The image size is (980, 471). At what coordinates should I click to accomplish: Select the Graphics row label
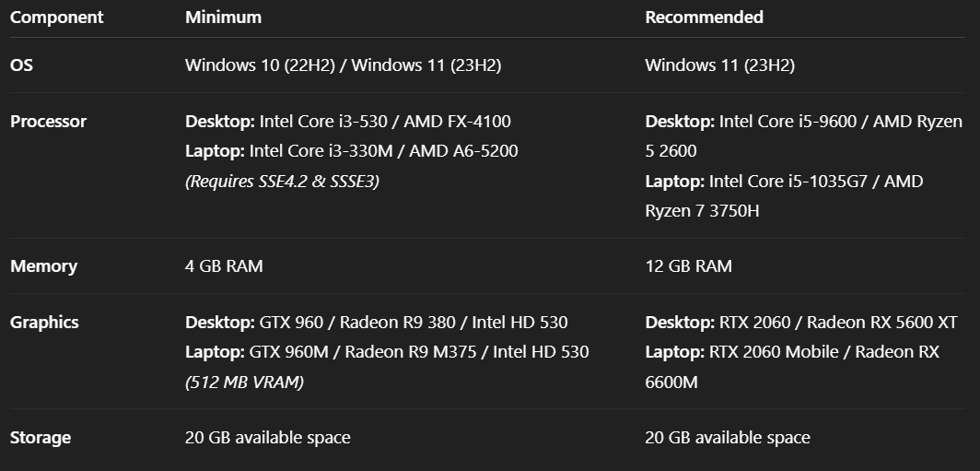point(44,323)
